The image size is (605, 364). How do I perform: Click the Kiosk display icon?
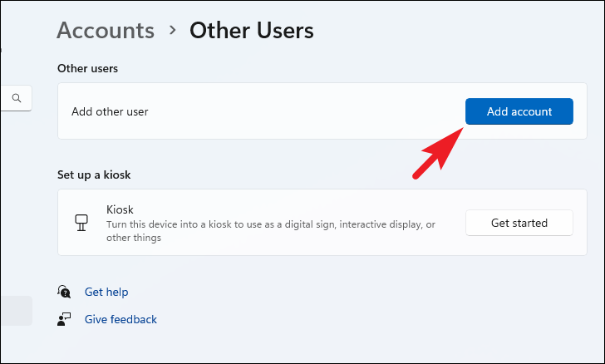pyautogui.click(x=81, y=223)
